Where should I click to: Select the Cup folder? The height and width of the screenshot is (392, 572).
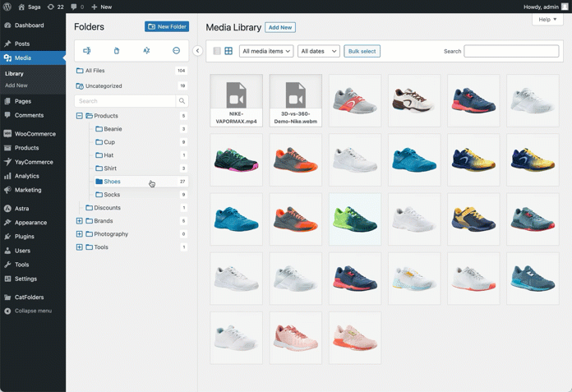141,142
